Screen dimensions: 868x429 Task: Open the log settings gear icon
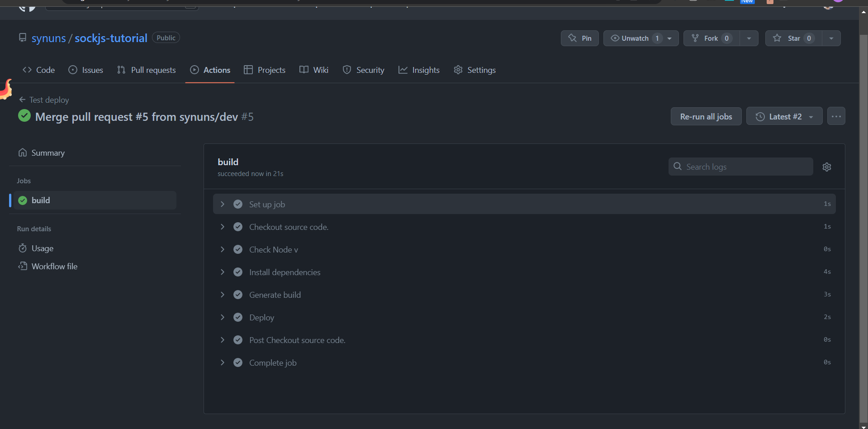coord(827,167)
